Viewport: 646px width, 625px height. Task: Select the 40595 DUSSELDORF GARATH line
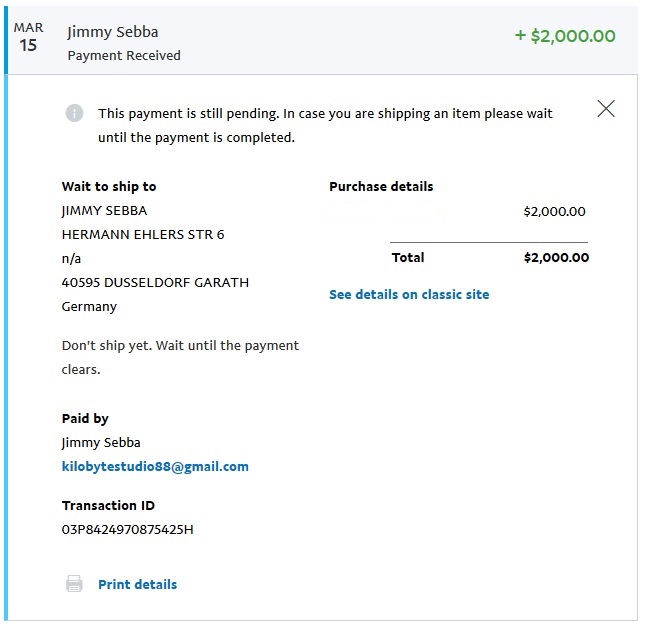click(x=155, y=282)
